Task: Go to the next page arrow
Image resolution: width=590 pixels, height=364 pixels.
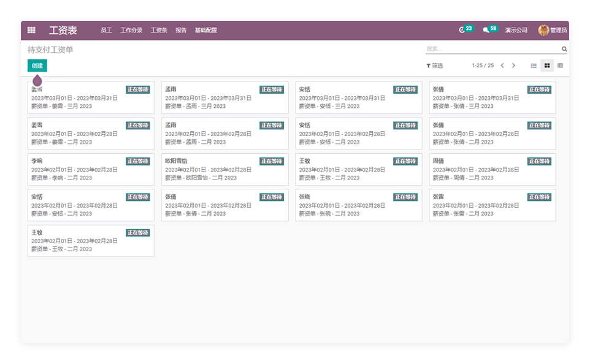Action: click(x=514, y=66)
